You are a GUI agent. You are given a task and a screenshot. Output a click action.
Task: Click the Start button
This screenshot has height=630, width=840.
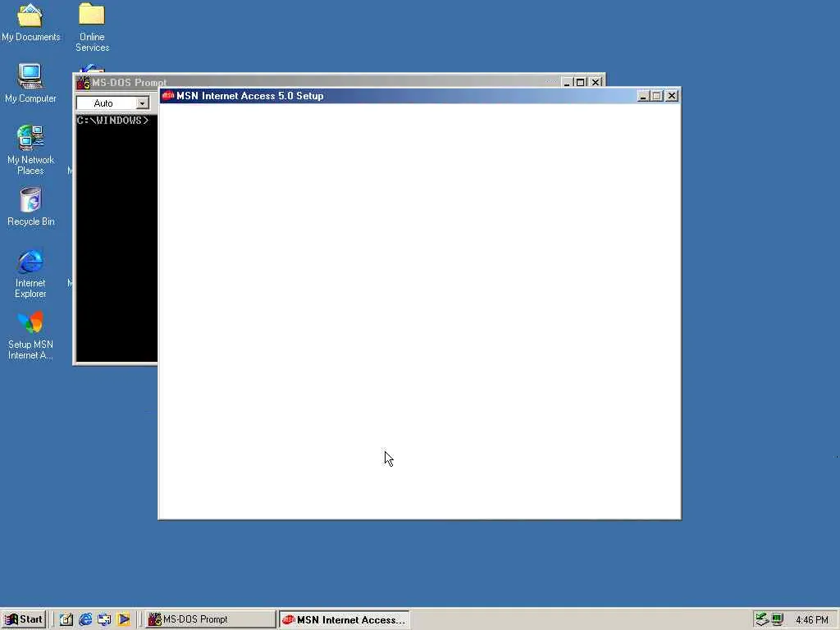coord(24,619)
